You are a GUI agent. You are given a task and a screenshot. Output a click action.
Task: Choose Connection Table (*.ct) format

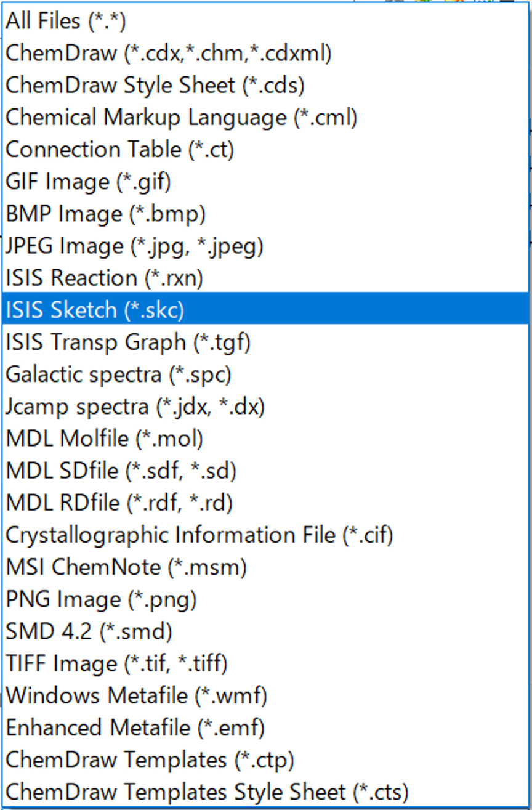[x=120, y=149]
